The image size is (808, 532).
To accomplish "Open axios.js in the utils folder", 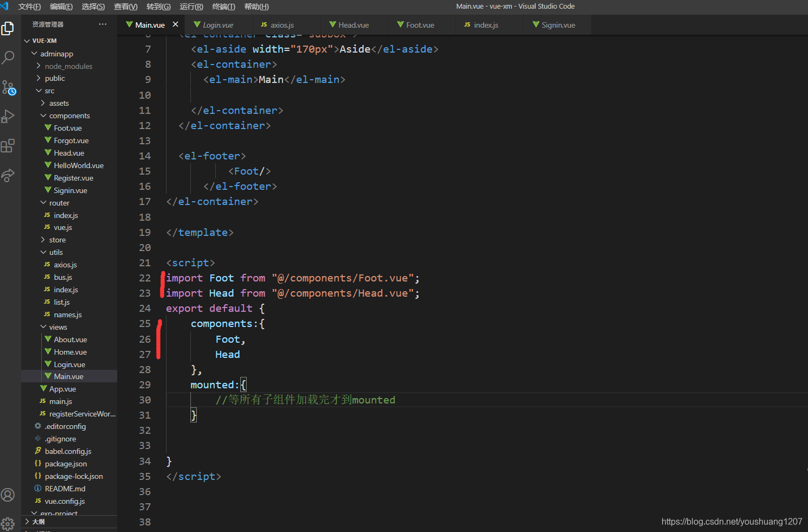I will 69,265.
